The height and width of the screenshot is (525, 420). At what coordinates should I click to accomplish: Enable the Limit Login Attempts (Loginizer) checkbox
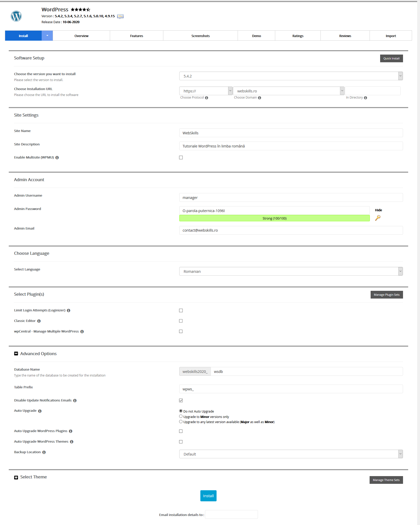181,311
